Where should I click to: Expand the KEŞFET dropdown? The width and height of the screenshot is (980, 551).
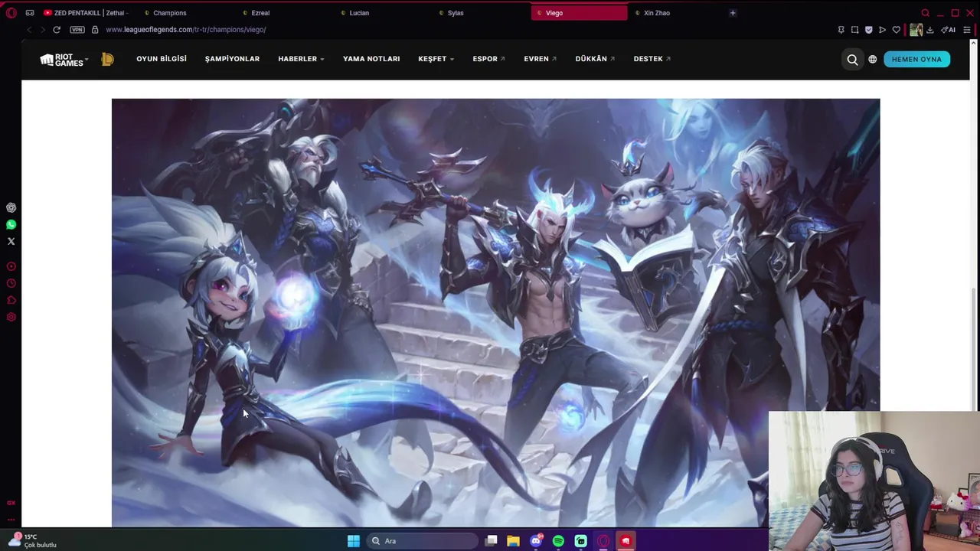pos(436,59)
